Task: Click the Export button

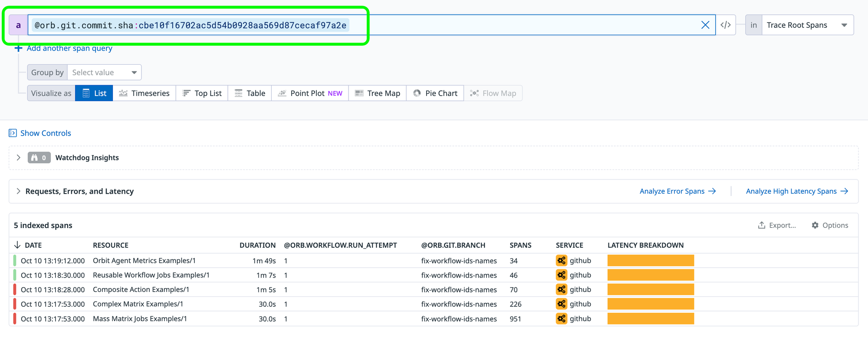Action: pyautogui.click(x=777, y=225)
